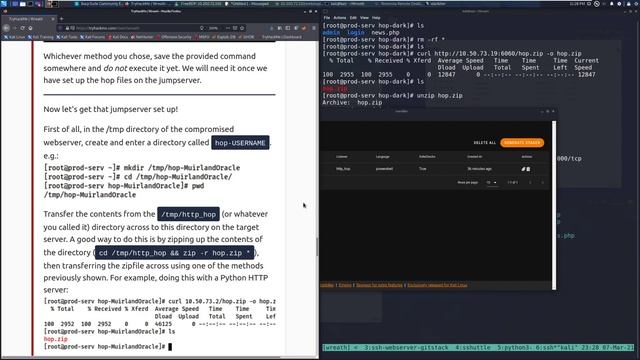The image size is (640, 360).
Task: Click the Listener column header
Action: [342, 157]
